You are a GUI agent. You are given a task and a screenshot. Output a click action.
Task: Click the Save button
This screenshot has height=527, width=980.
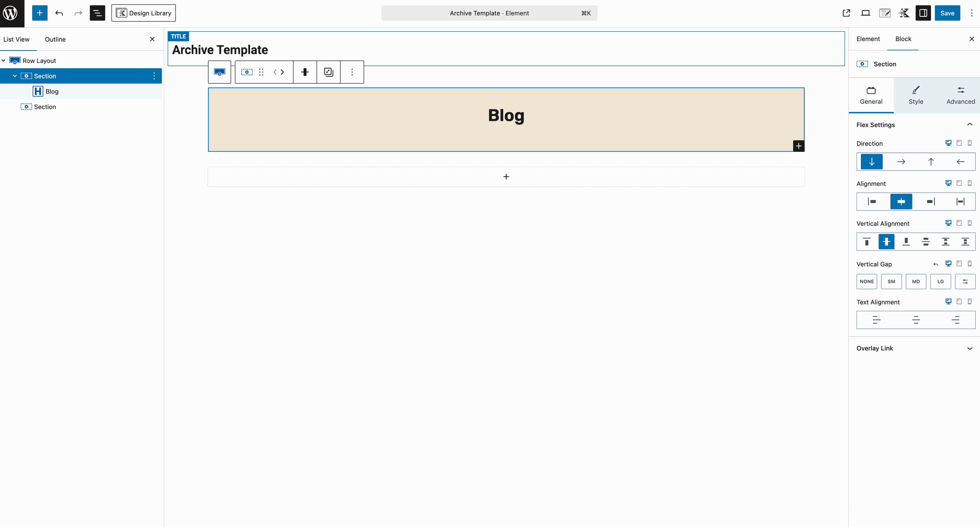(947, 13)
